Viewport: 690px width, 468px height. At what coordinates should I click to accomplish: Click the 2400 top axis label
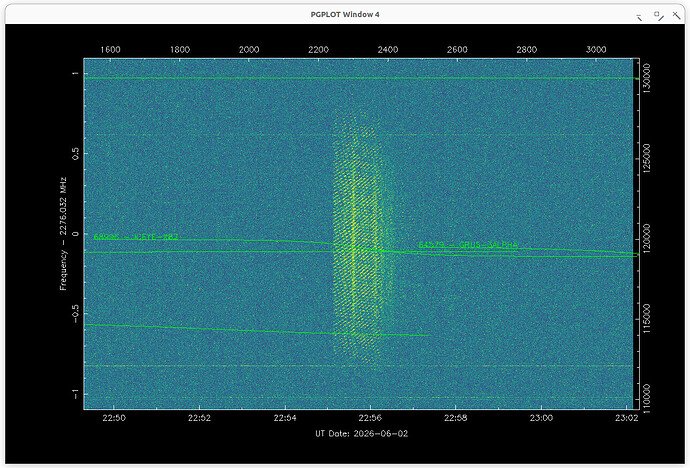(388, 50)
